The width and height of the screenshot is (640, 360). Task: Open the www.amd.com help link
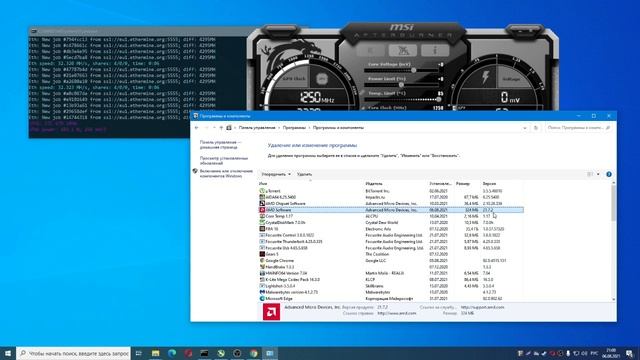(x=397, y=313)
